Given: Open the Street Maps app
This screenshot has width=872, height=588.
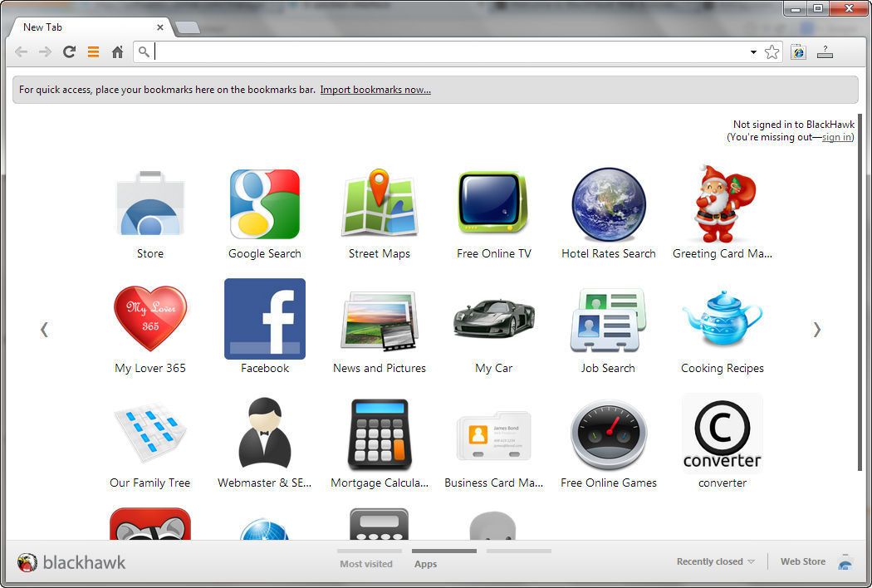Looking at the screenshot, I should (x=380, y=203).
